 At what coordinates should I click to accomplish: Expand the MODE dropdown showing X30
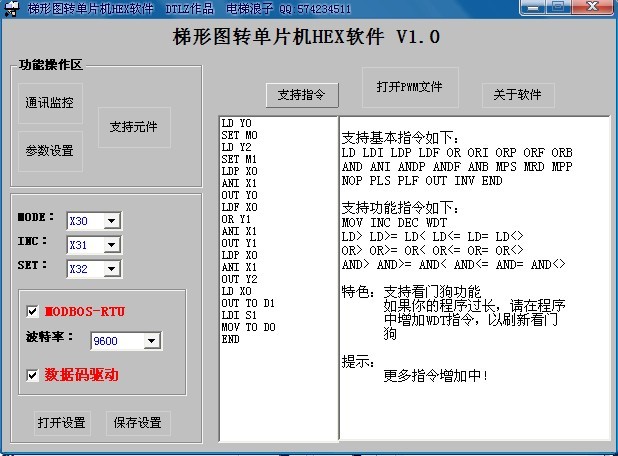tap(111, 221)
